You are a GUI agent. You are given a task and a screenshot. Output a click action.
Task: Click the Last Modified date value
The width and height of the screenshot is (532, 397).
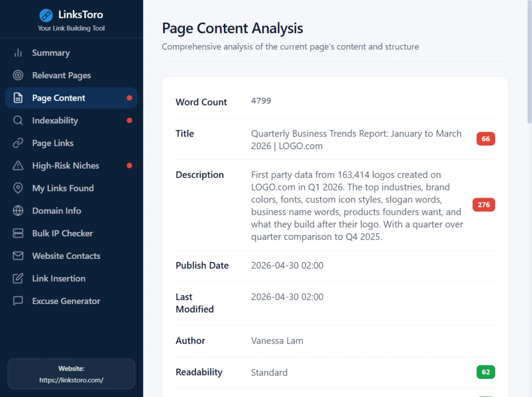point(287,297)
